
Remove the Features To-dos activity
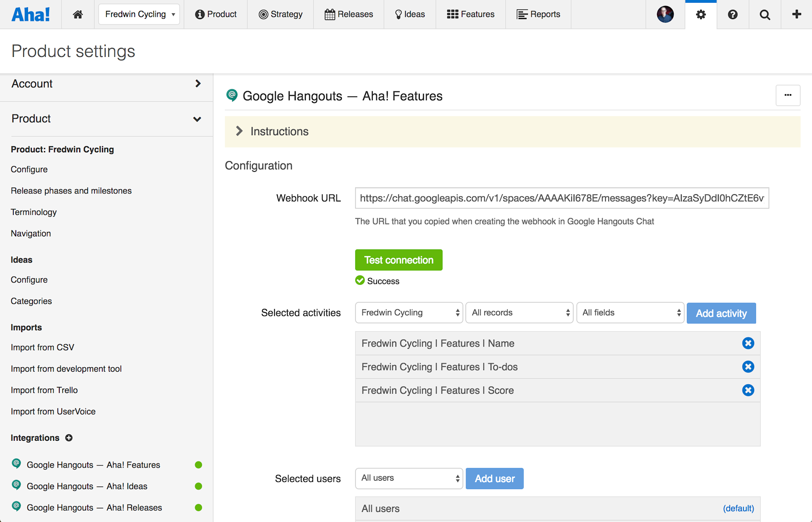pyautogui.click(x=748, y=367)
